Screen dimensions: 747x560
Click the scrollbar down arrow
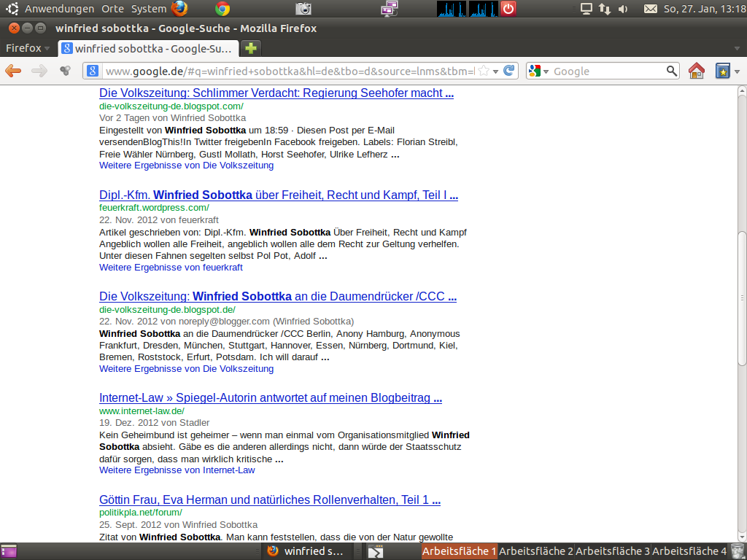pos(742,538)
